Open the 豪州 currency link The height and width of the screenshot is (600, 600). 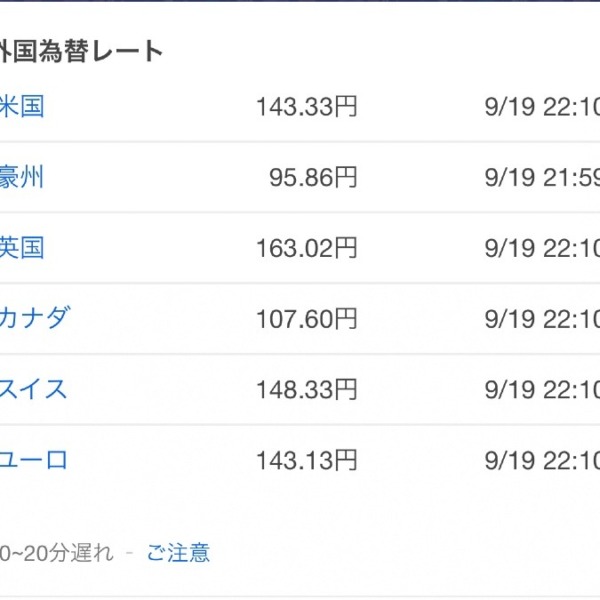(22, 177)
